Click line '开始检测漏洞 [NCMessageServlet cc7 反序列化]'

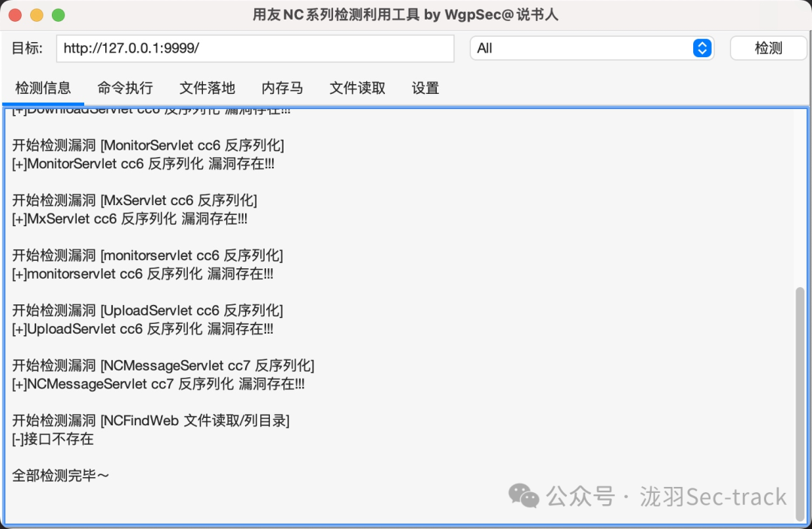click(163, 365)
